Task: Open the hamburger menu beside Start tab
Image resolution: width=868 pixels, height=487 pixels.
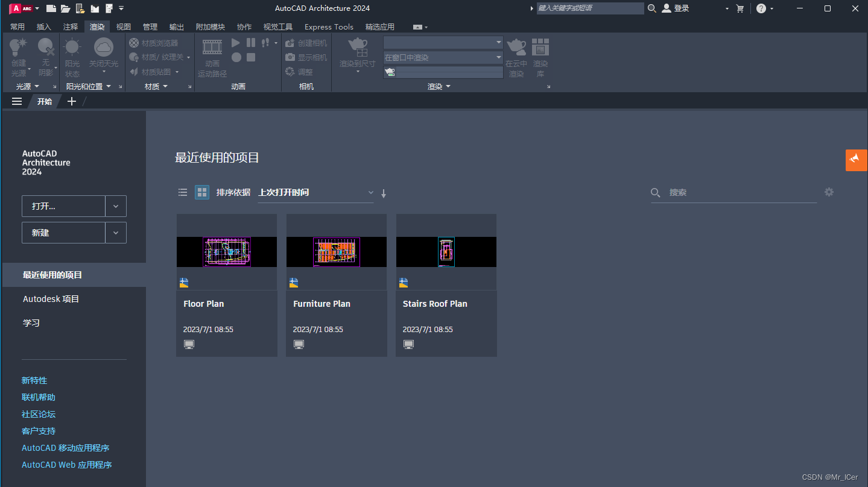Action: click(17, 101)
